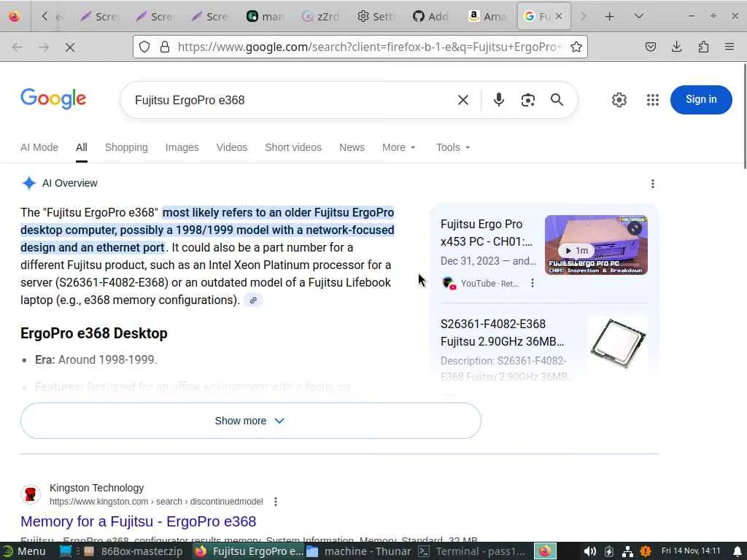Switch to Terminal taskbar window
Image resolution: width=747 pixels, height=560 pixels.
click(x=472, y=551)
